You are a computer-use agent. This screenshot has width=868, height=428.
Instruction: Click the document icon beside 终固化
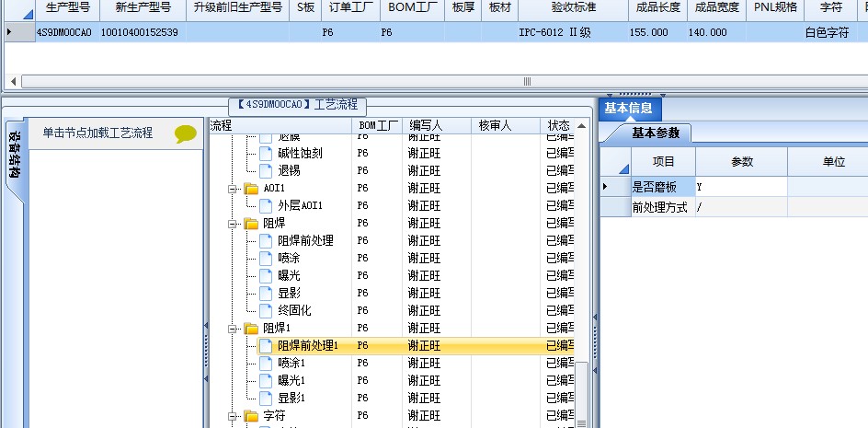267,310
